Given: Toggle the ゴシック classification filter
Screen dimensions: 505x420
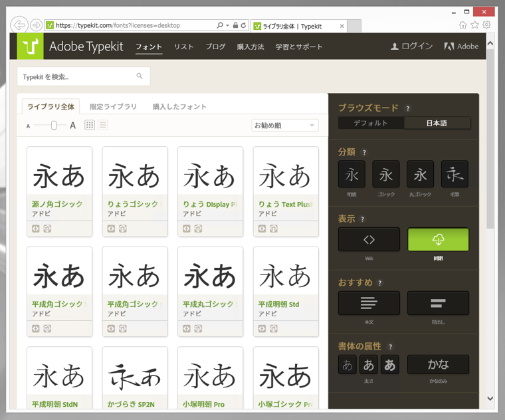Looking at the screenshot, I should [386, 174].
